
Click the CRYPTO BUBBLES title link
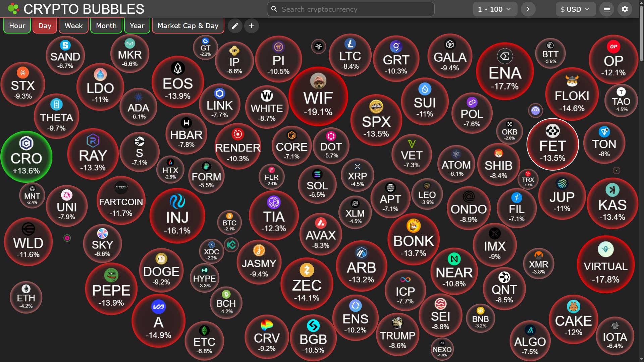pos(84,9)
